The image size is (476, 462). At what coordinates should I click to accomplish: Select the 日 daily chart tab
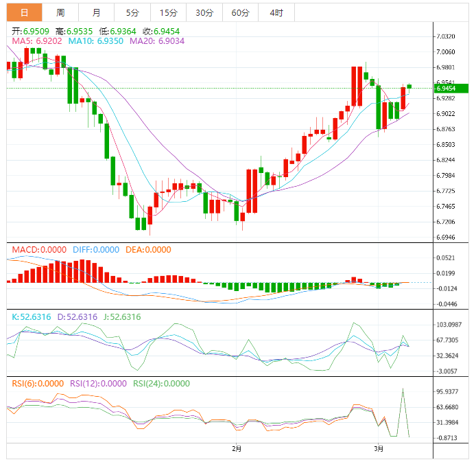click(x=24, y=13)
